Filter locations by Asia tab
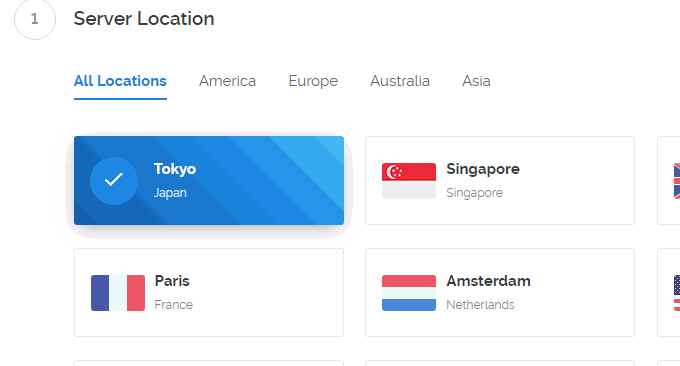 476,81
